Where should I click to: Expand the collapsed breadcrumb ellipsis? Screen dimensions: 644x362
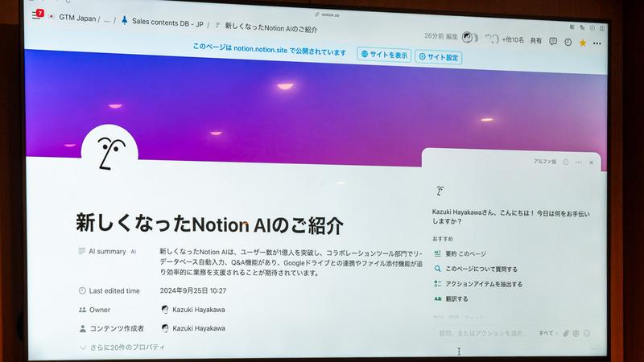pyautogui.click(x=107, y=20)
